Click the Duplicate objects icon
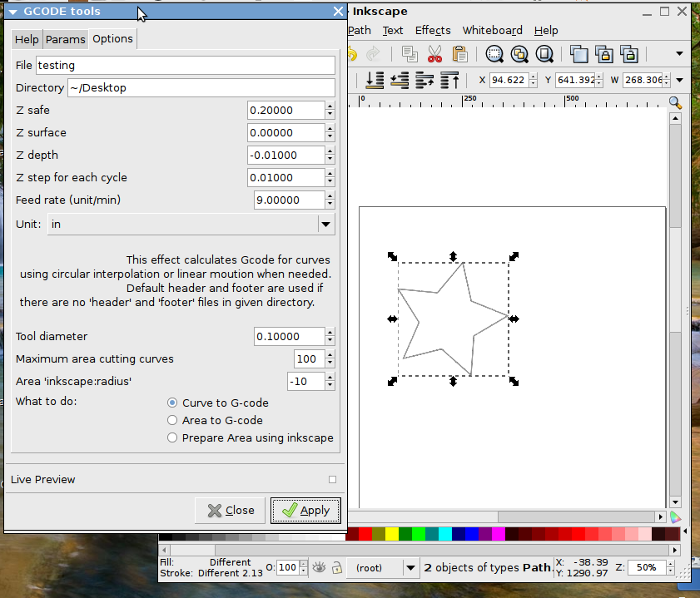 tap(579, 55)
